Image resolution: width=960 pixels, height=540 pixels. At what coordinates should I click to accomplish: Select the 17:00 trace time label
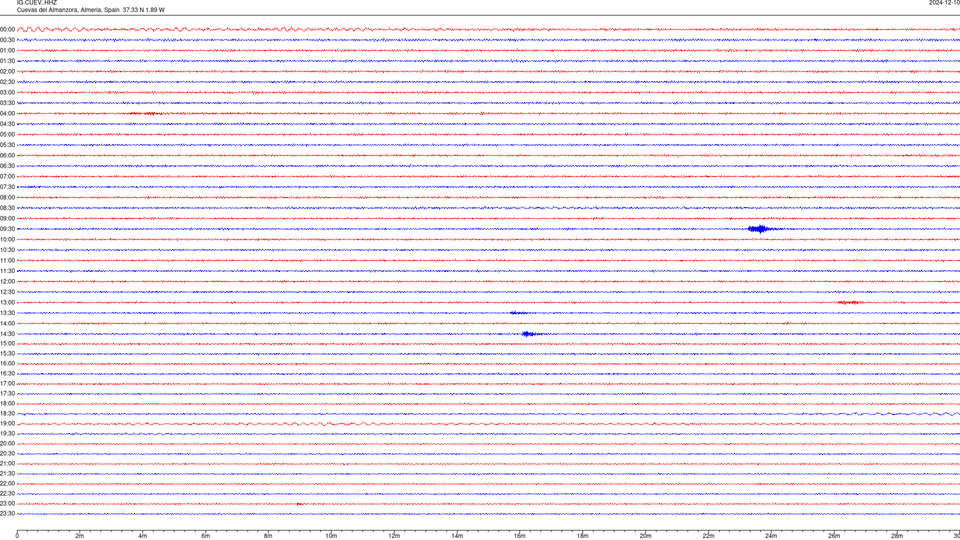7,384
